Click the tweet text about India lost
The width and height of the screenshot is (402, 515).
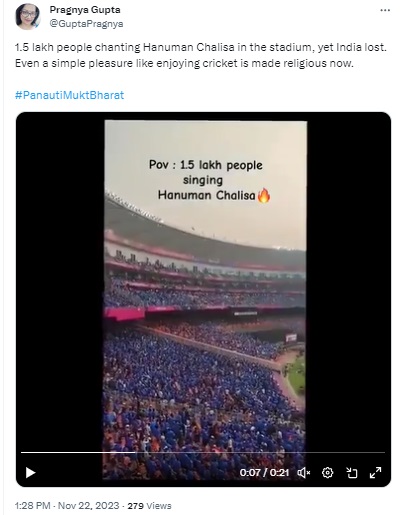201,55
